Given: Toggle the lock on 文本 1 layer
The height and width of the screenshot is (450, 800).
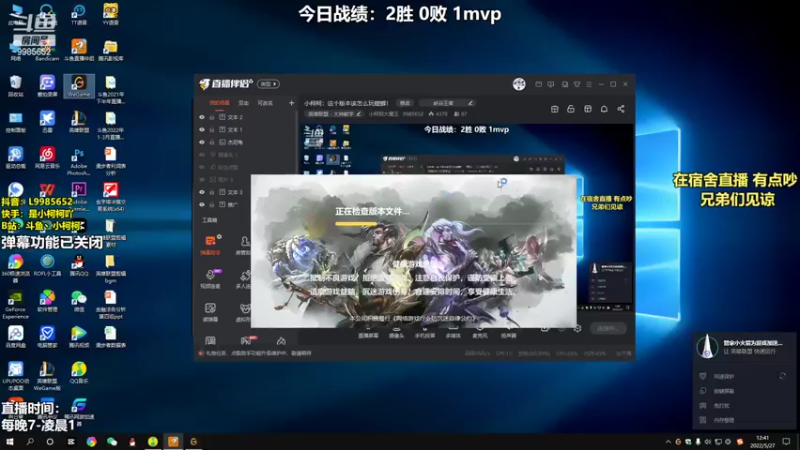Looking at the screenshot, I should coord(212,130).
